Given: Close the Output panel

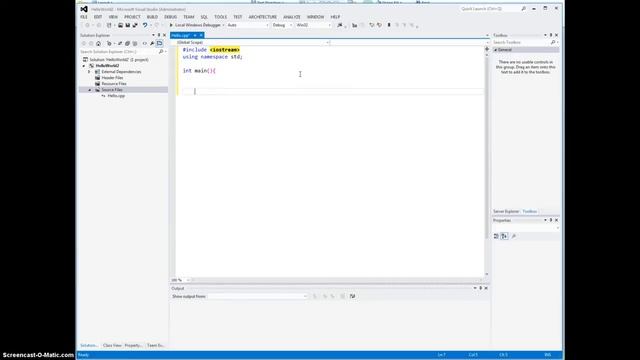Looking at the screenshot, I should [486, 288].
